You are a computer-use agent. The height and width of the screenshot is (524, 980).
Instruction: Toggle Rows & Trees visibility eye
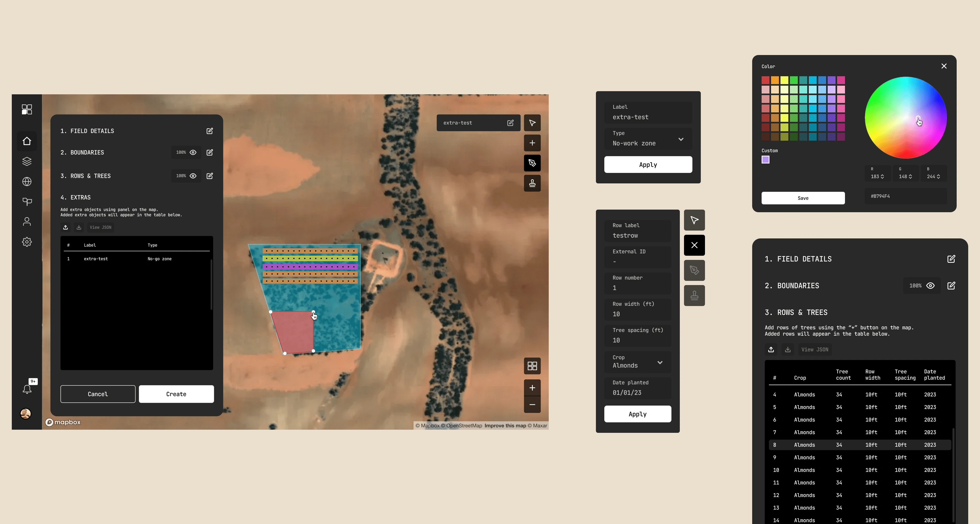(x=193, y=176)
